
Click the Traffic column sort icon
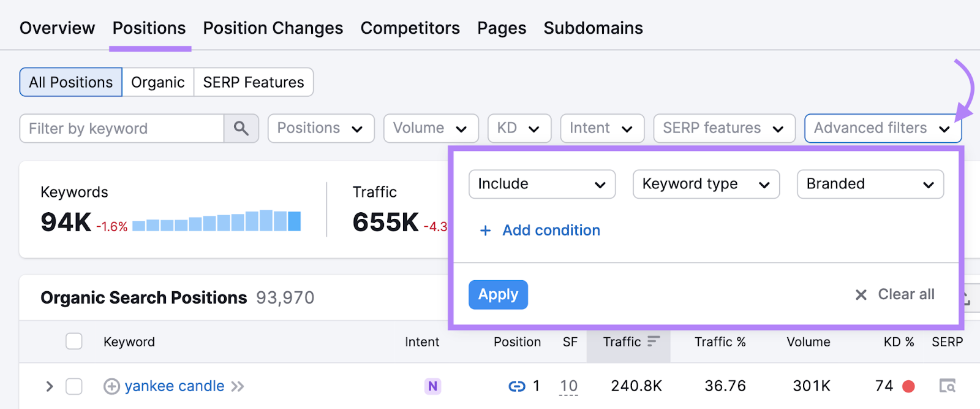[654, 342]
